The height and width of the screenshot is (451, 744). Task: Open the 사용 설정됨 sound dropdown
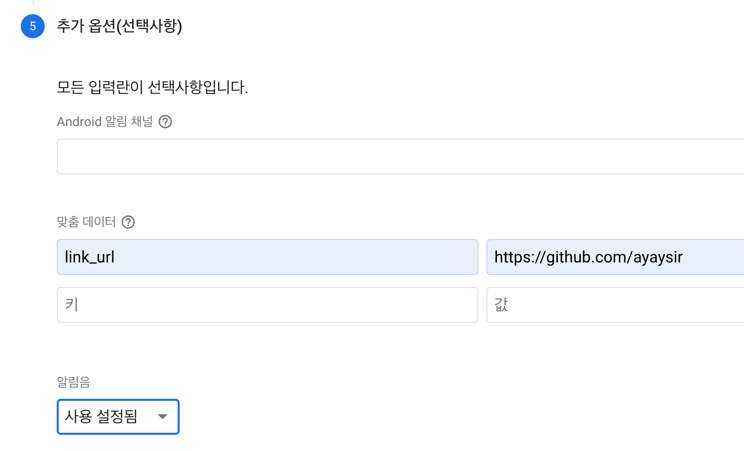pos(118,417)
